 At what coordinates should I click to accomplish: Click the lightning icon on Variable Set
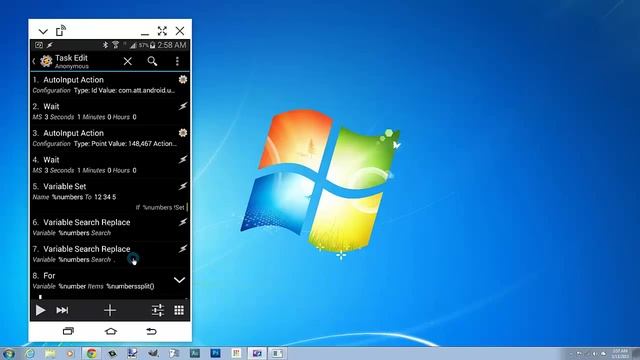coord(183,186)
